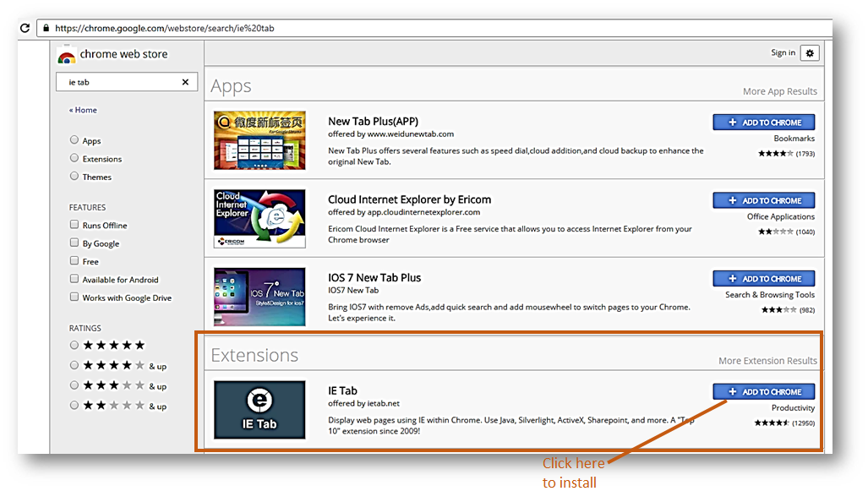Select four stars & up rating
868x502 pixels.
[74, 365]
